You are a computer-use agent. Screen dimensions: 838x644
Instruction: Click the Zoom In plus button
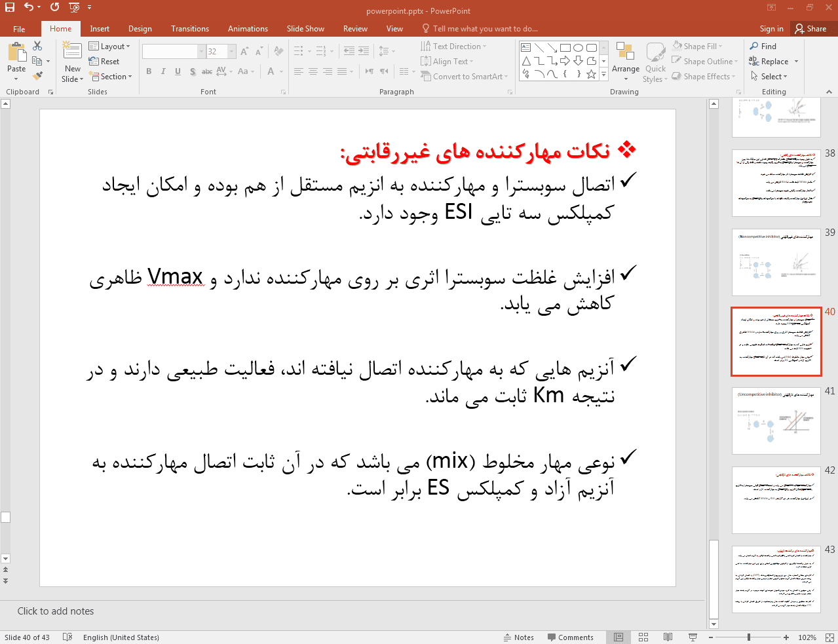pos(786,637)
